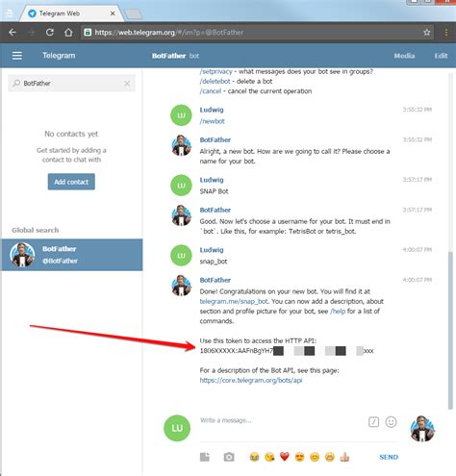Bookmark this page with the star icon
Image resolution: width=456 pixels, height=476 pixels.
tap(426, 33)
